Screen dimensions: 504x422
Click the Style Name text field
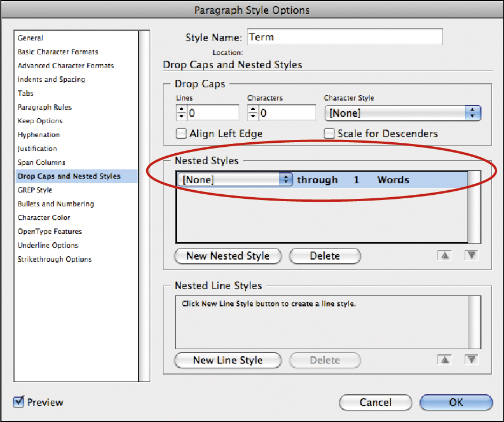pos(344,37)
